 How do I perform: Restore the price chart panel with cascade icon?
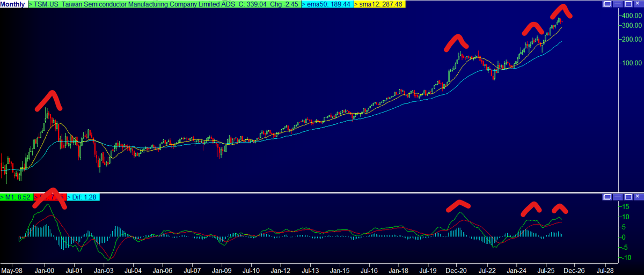[x=606, y=4]
